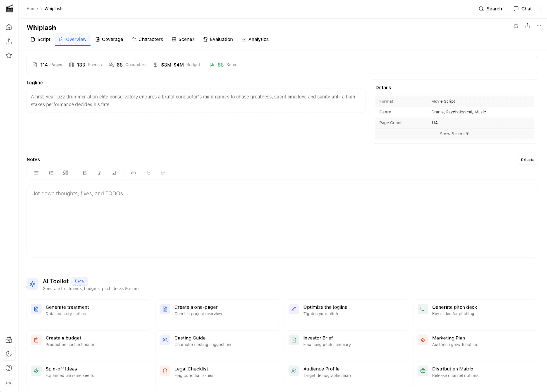Viewport: 547px width, 392px height.
Task: Click the share export icon in header
Action: pyautogui.click(x=527, y=26)
